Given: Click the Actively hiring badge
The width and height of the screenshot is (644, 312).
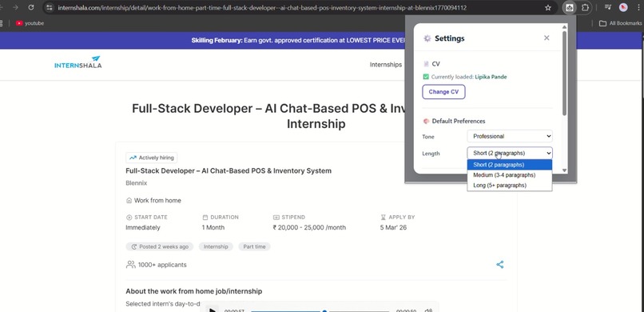Looking at the screenshot, I should coord(152,158).
